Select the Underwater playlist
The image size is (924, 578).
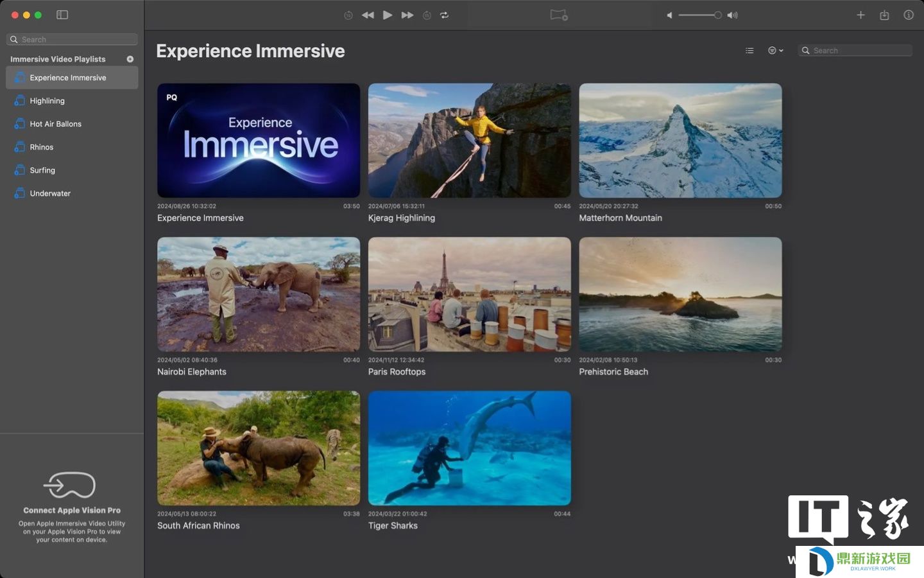click(72, 193)
